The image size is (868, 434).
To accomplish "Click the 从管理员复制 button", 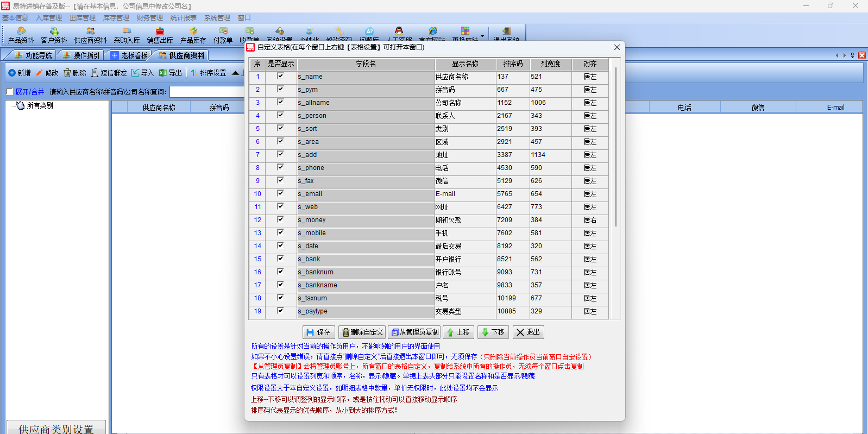I will tap(414, 332).
